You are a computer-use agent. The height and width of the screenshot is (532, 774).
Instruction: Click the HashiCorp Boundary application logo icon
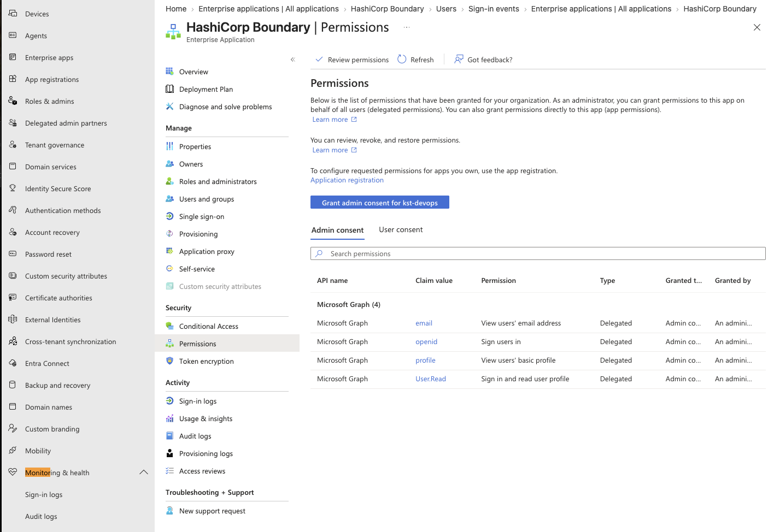click(173, 32)
